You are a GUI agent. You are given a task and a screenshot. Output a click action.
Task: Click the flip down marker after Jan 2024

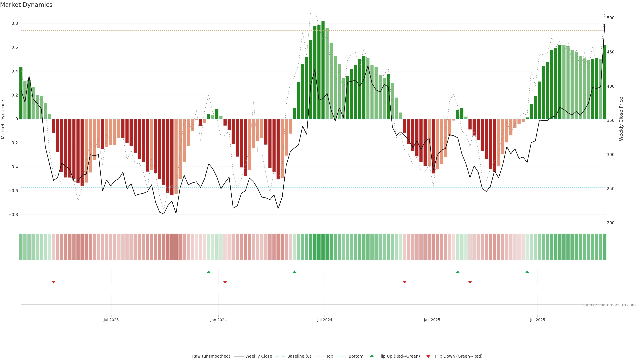point(225,282)
